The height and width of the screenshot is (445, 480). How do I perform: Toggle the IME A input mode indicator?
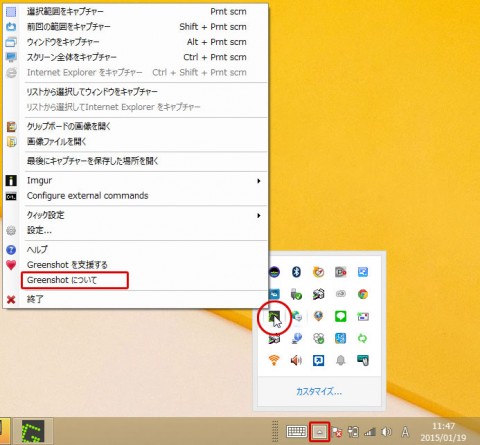405,432
